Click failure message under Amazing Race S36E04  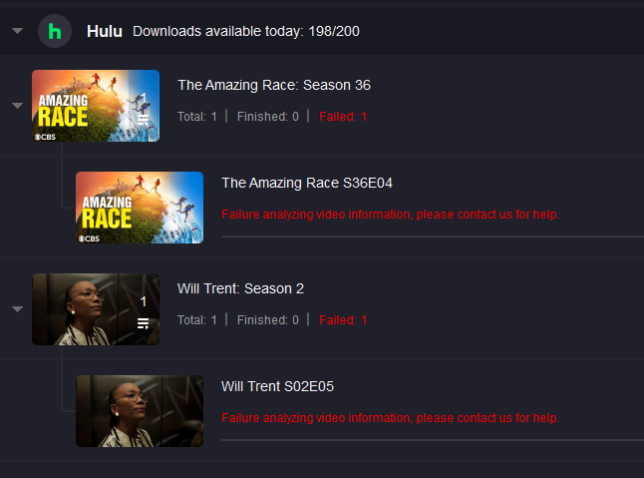click(390, 214)
